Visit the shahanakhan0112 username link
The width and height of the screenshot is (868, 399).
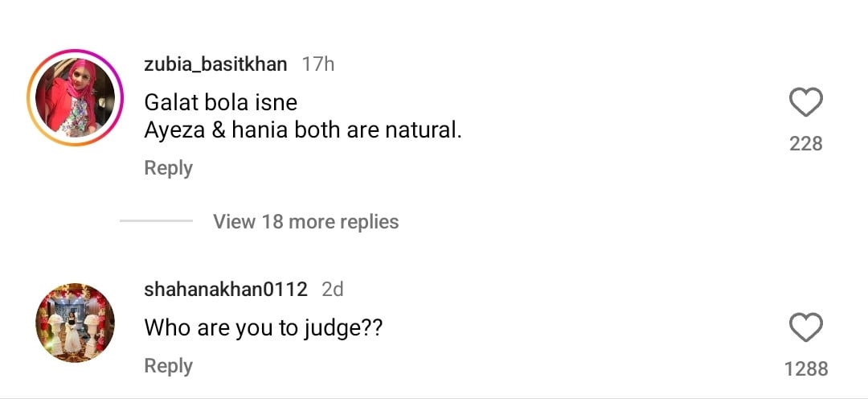226,290
